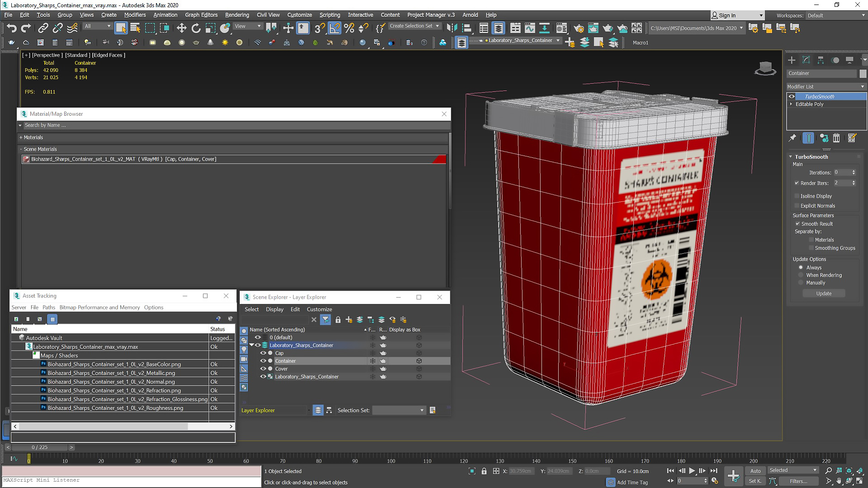The image size is (868, 488).
Task: Click on Biohazard BaseColor texture in Asset Tracking
Action: point(114,364)
